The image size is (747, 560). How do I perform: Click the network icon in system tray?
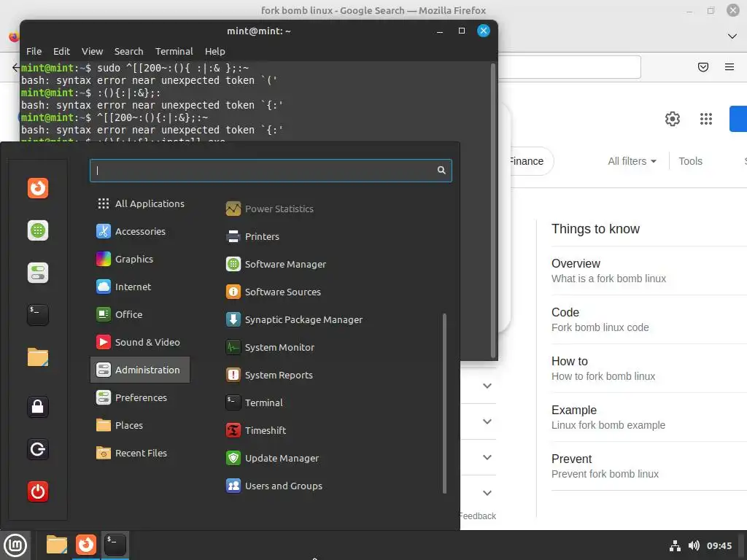(x=675, y=545)
